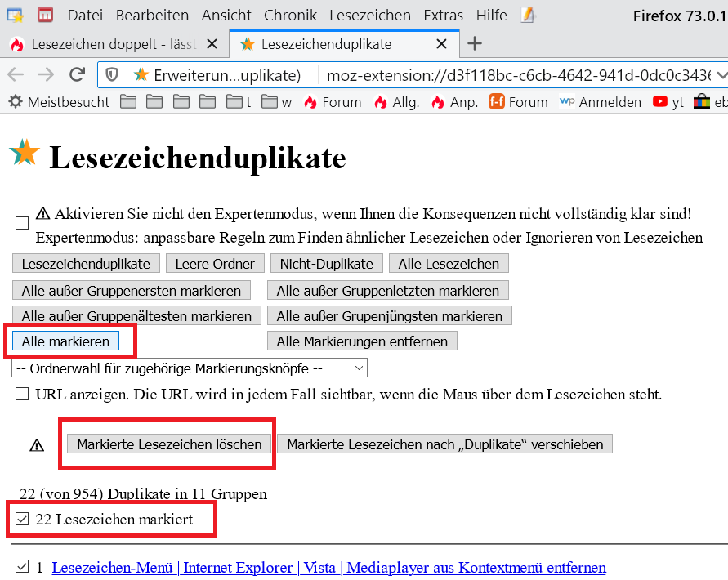Open Ordnerwahl für zugehörige Markierungsknöpfe dropdown
Image resolution: width=728 pixels, height=580 pixels.
point(190,368)
